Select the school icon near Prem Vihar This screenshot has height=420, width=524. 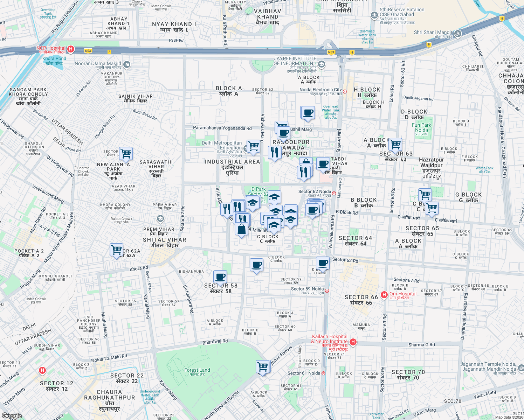(160, 218)
